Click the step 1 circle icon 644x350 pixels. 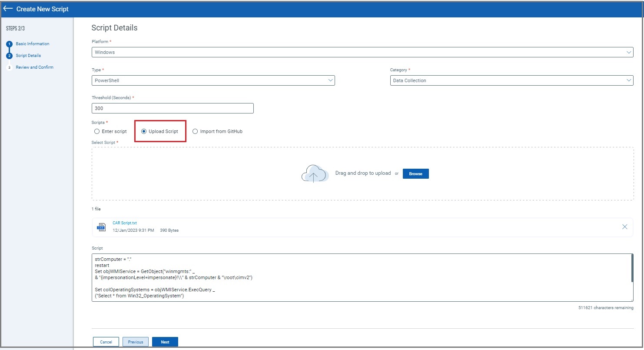pyautogui.click(x=9, y=44)
